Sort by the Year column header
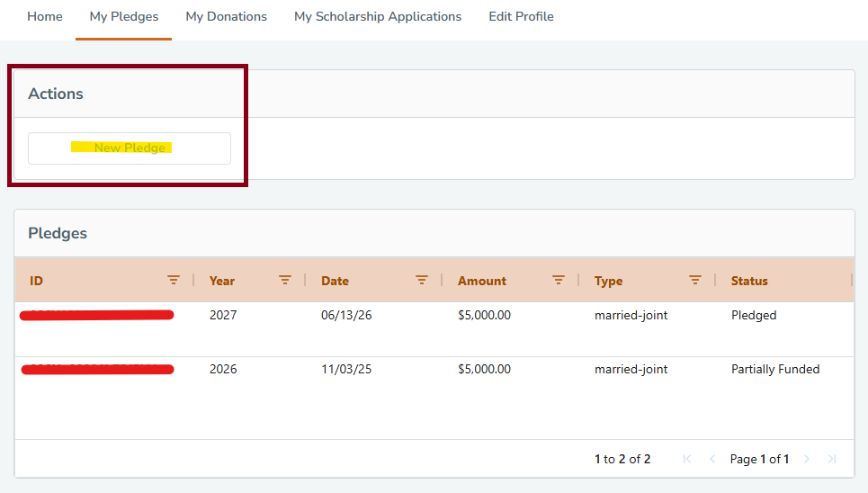 [222, 281]
